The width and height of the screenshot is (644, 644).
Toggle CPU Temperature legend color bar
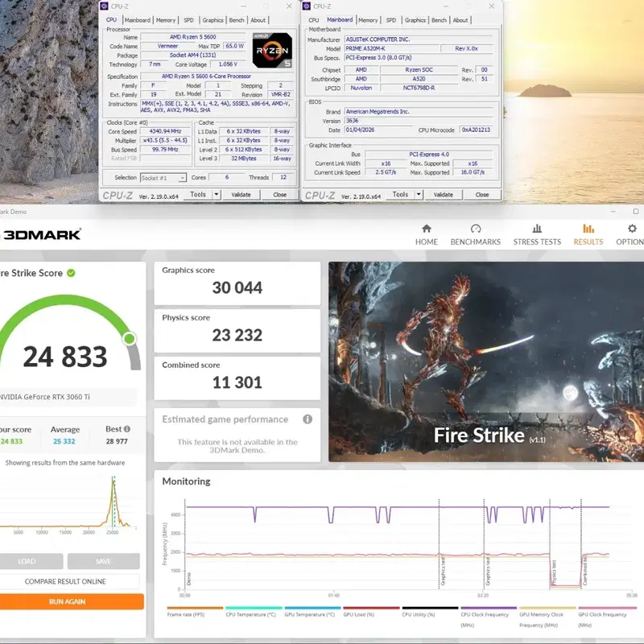254,608
